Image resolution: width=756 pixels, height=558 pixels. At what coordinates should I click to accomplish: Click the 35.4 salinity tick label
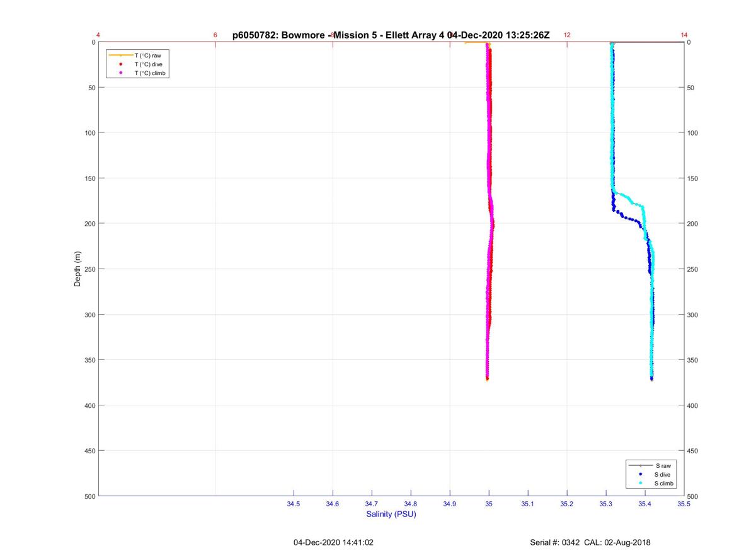pyautogui.click(x=645, y=504)
